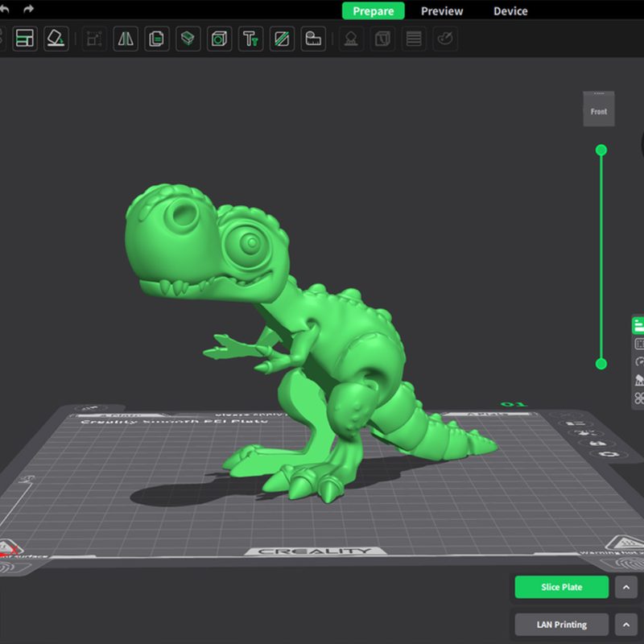
Task: Expand the arrow next to Slice Plate
Action: [625, 587]
